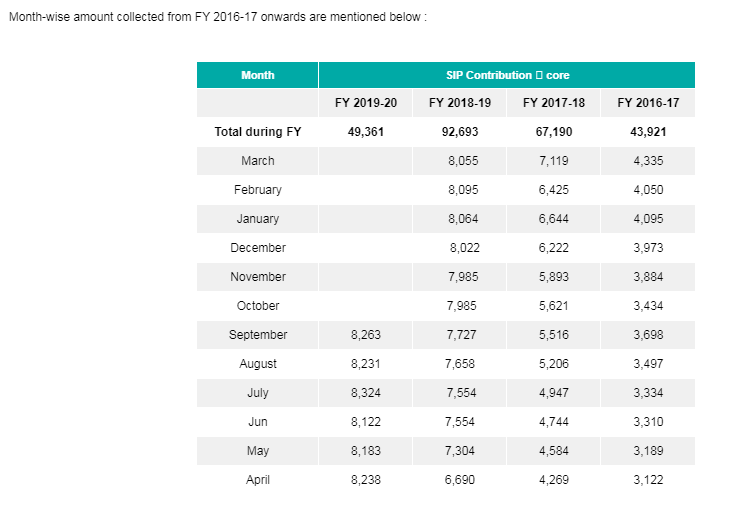The height and width of the screenshot is (505, 750).
Task: Click April value 6,690
Action: (x=460, y=480)
